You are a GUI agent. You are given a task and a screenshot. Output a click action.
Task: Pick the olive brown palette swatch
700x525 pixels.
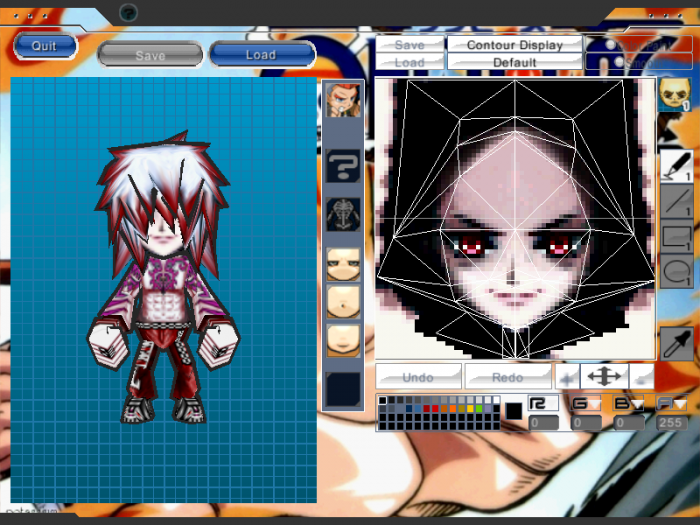pos(462,408)
